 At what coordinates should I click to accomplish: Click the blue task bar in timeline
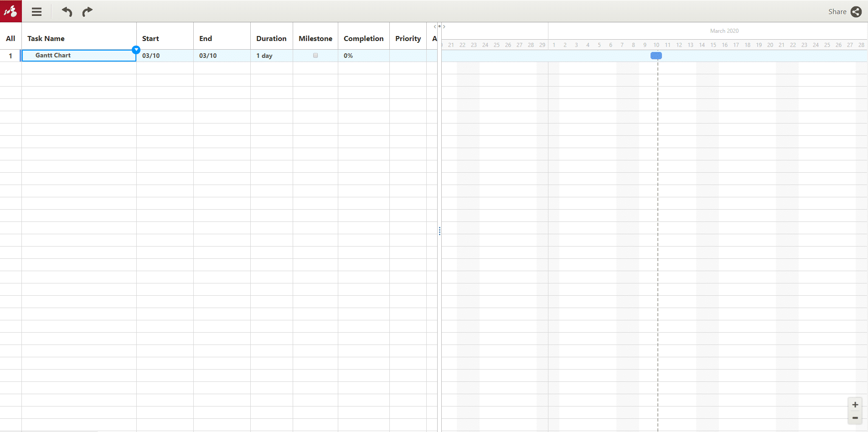[656, 56]
